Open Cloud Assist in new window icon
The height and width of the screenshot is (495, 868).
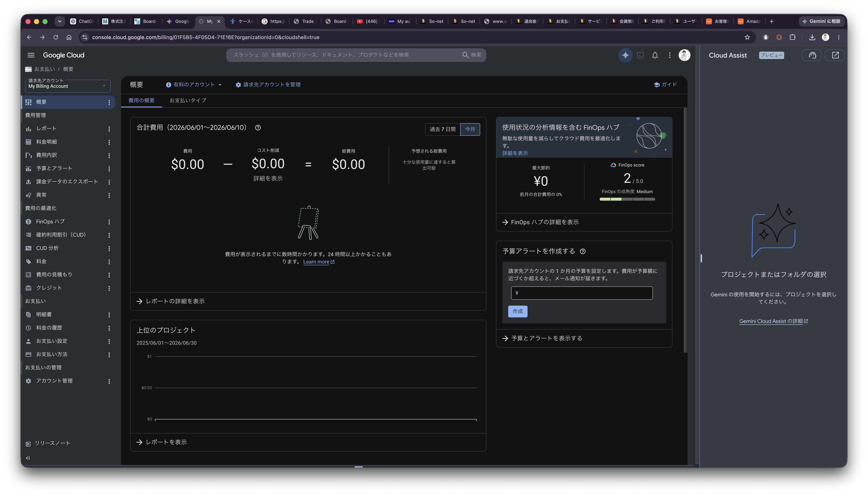tap(835, 55)
